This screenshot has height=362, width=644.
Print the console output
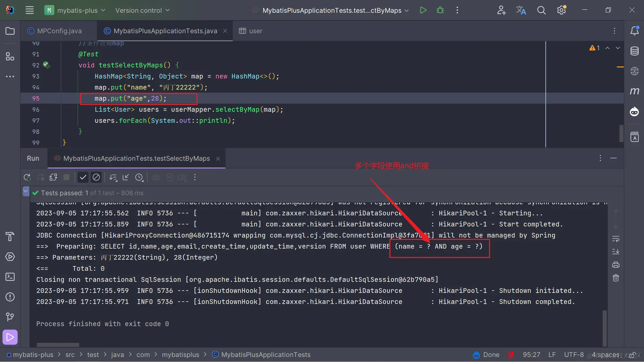point(616,265)
